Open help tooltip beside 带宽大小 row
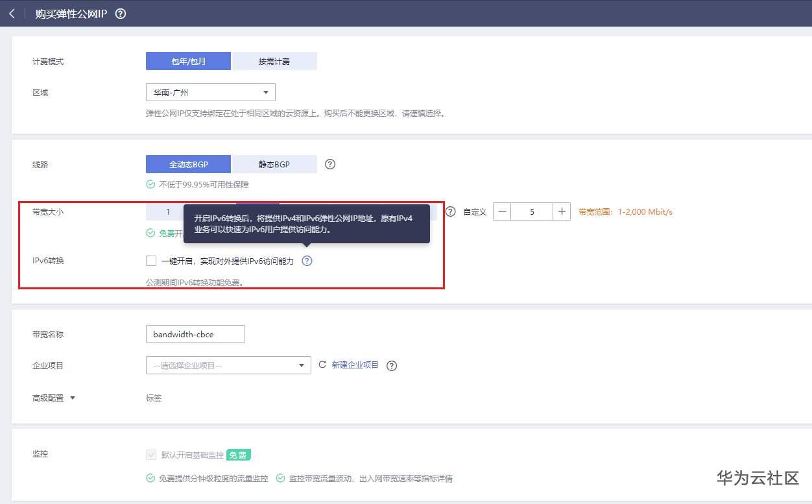 click(x=450, y=211)
